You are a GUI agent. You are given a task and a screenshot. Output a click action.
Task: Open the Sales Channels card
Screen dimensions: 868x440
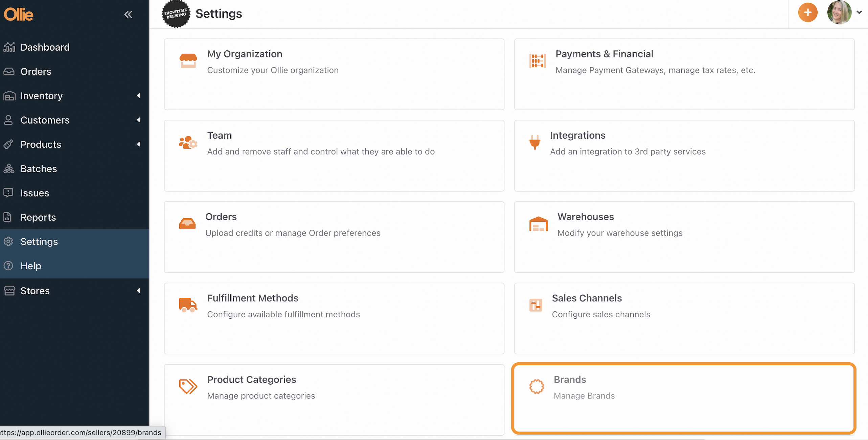tap(684, 318)
